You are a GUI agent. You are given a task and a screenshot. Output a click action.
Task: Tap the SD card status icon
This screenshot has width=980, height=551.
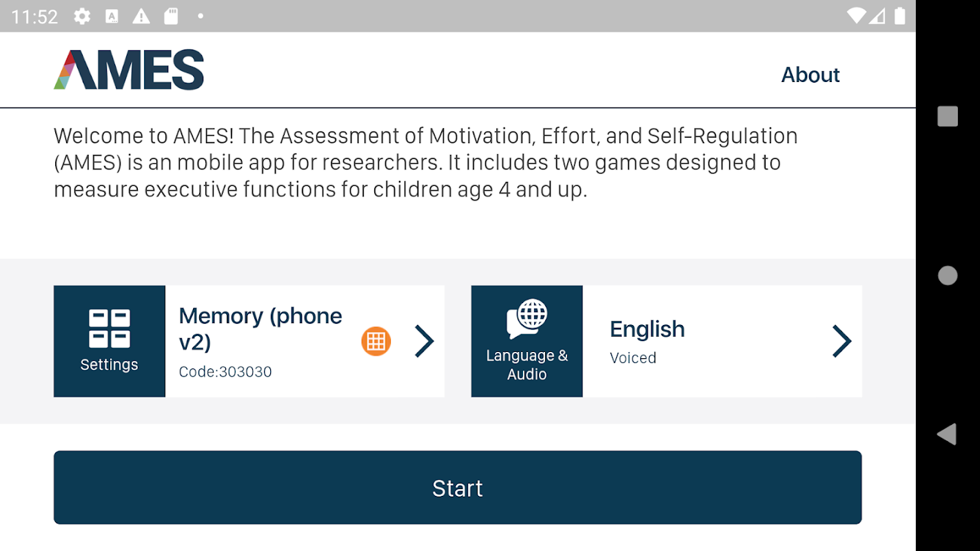171,16
